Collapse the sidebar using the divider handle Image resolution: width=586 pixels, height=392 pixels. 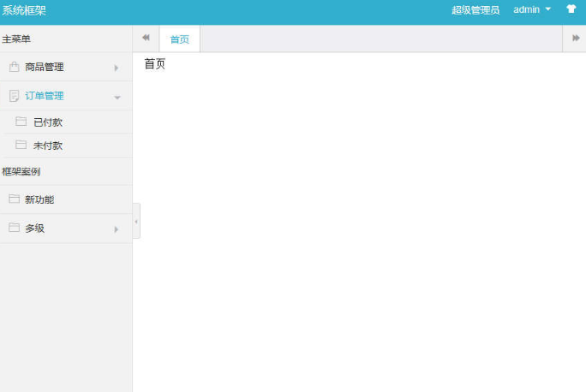click(136, 222)
